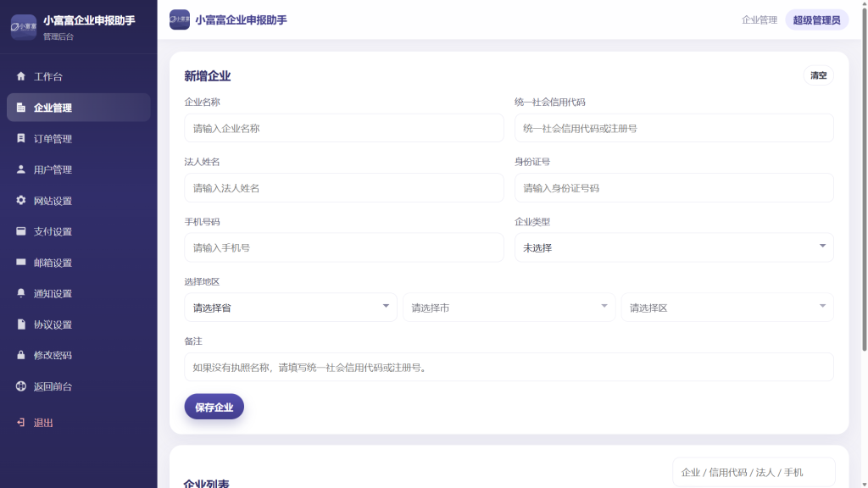Focus the 备注 input field
This screenshot has height=488, width=868.
point(509,367)
